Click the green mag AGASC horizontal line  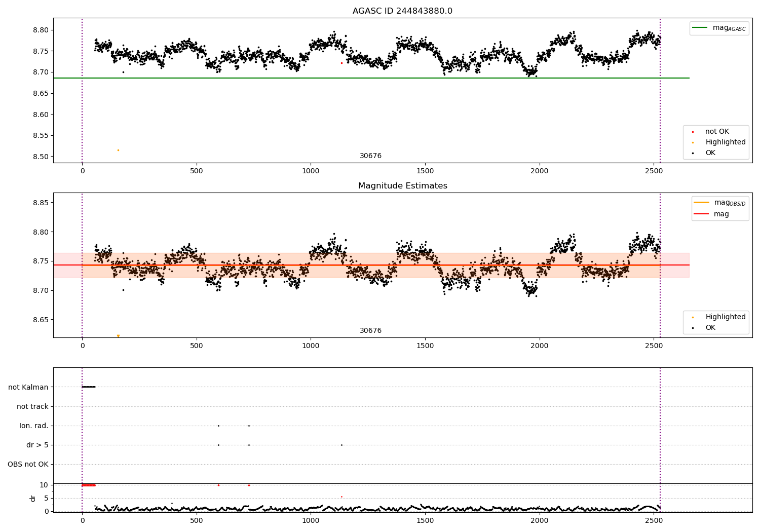tap(371, 78)
